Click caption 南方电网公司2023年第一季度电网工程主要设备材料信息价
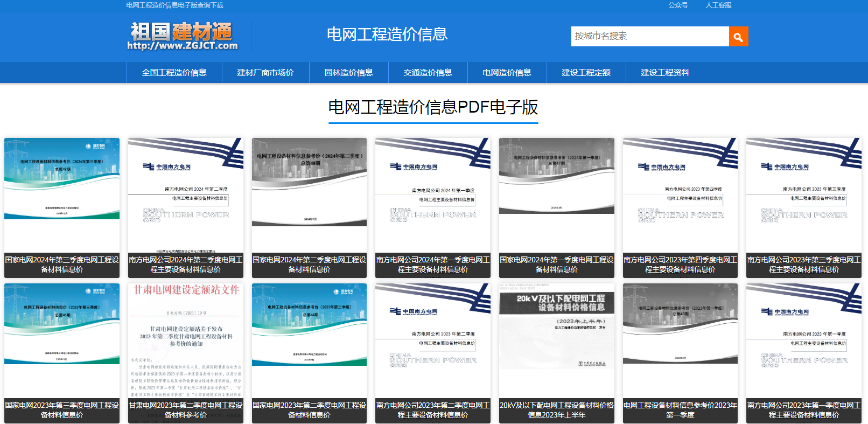This screenshot has width=868, height=424. click(804, 411)
